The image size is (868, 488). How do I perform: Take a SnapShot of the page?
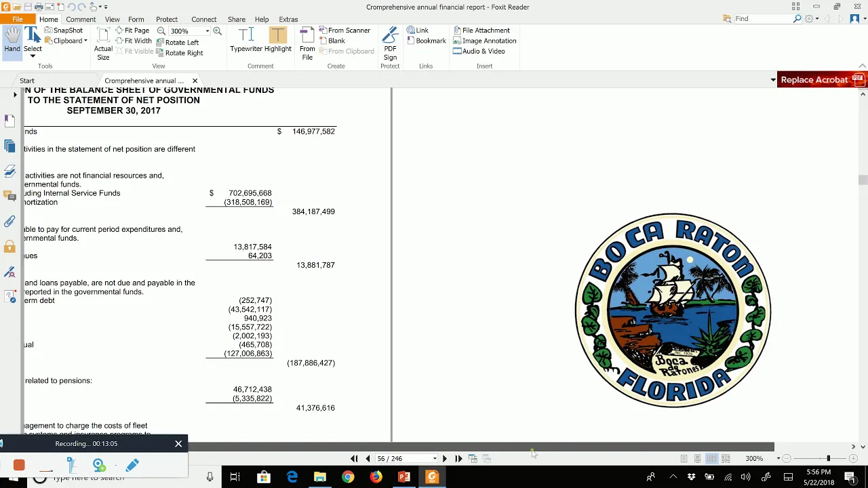pyautogui.click(x=63, y=30)
